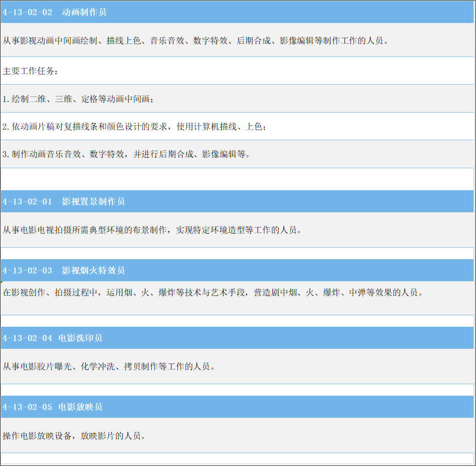Click green corner marker below 影视烟火特效员 header
The height and width of the screenshot is (466, 476).
(2, 282)
